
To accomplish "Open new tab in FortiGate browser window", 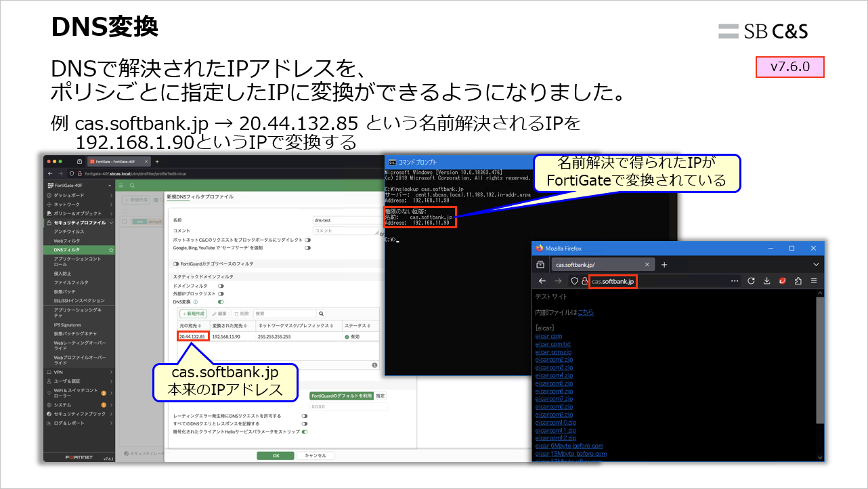I will (157, 162).
